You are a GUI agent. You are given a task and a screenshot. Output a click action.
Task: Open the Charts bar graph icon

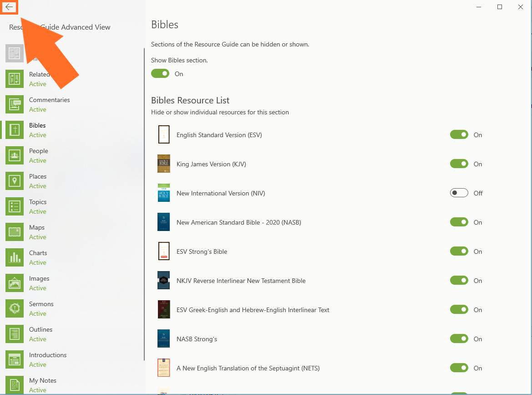(x=15, y=257)
